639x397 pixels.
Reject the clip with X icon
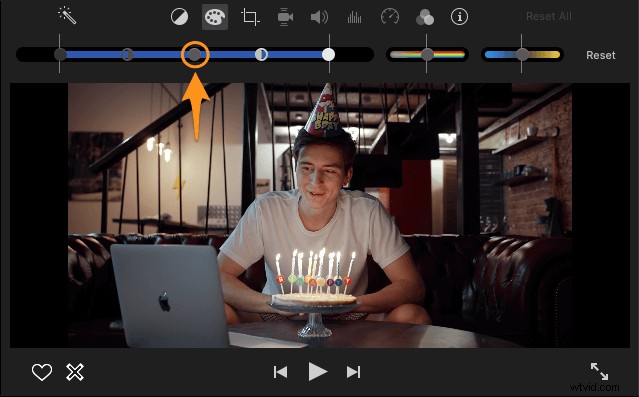(75, 372)
